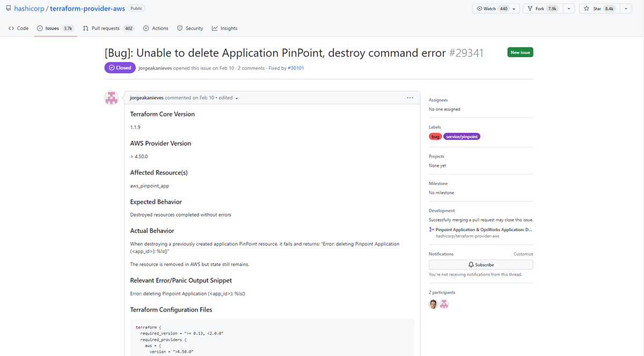The width and height of the screenshot is (644, 356).
Task: Click the aws_pinpoint_app resource text
Action: coord(150,186)
